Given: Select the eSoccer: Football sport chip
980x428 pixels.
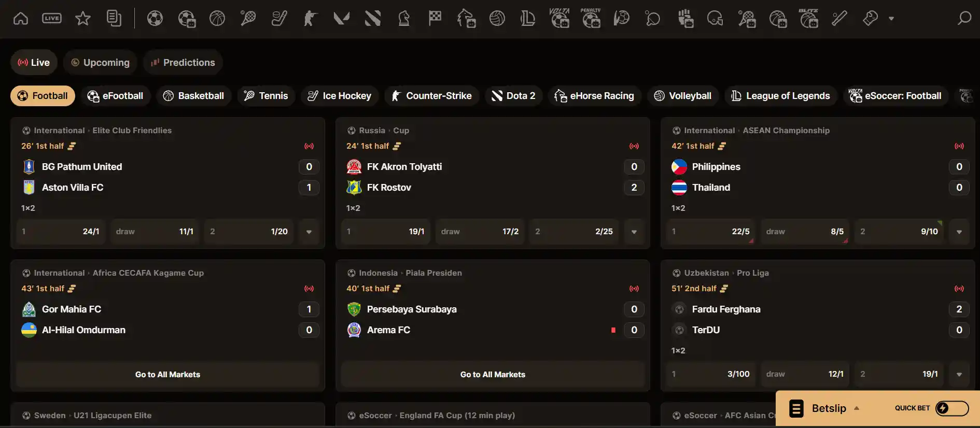Looking at the screenshot, I should point(895,96).
